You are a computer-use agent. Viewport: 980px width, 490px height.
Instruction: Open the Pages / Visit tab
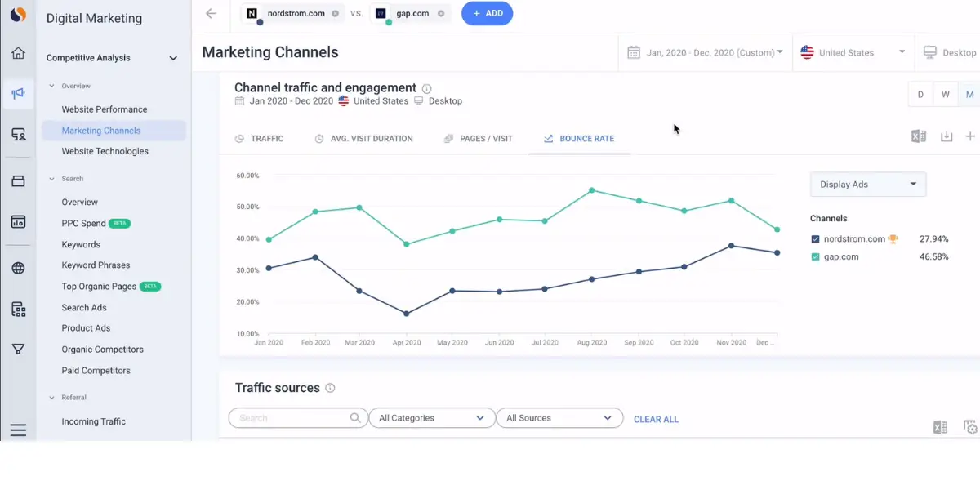[478, 139]
